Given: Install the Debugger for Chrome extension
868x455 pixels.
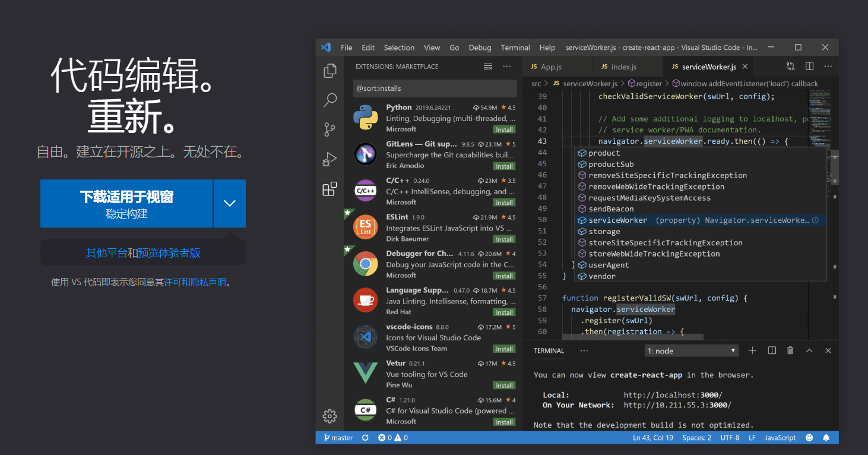Looking at the screenshot, I should (504, 276).
